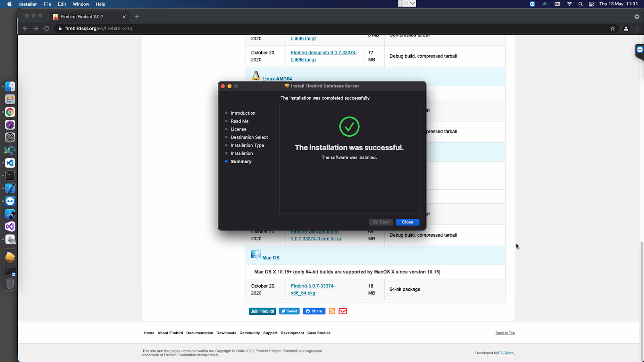Download Firebird-3.0.7-33374-x86_64.pkg

[313, 290]
